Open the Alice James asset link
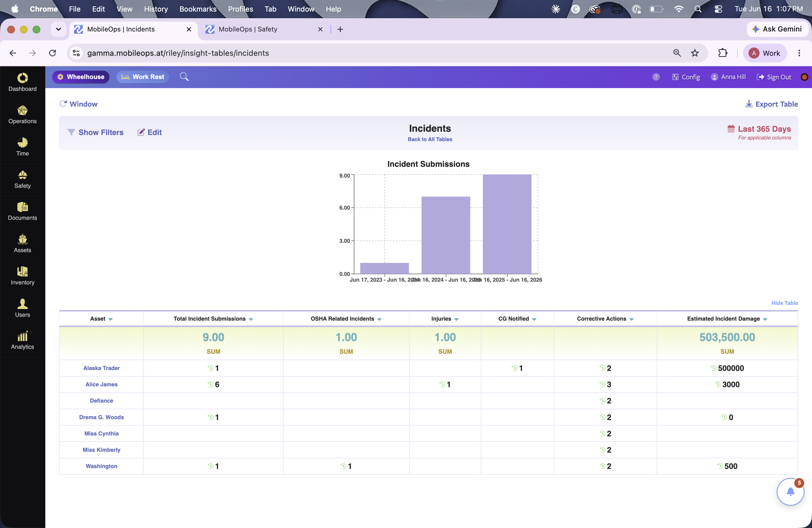This screenshot has height=528, width=812. [101, 384]
